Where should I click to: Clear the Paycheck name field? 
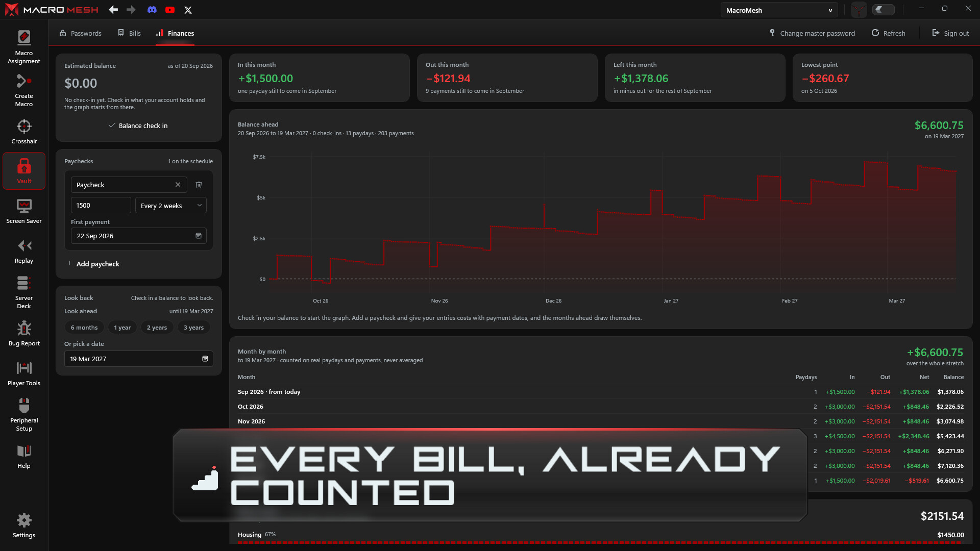click(178, 185)
